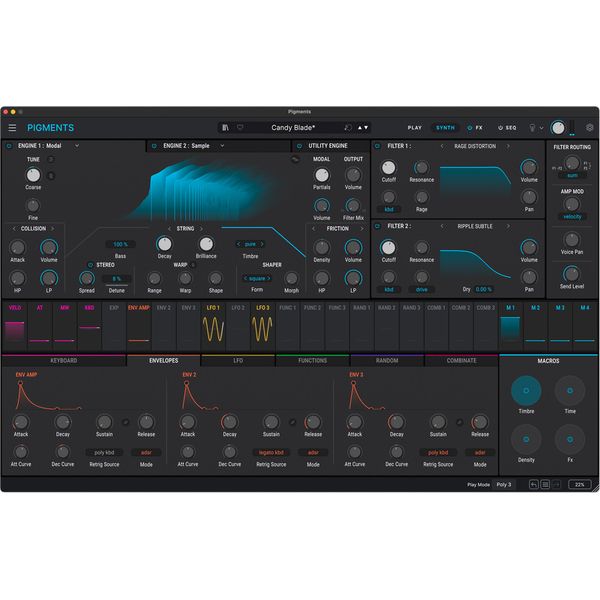Open the preset browser library icon
The height and width of the screenshot is (600, 600).
tap(226, 128)
